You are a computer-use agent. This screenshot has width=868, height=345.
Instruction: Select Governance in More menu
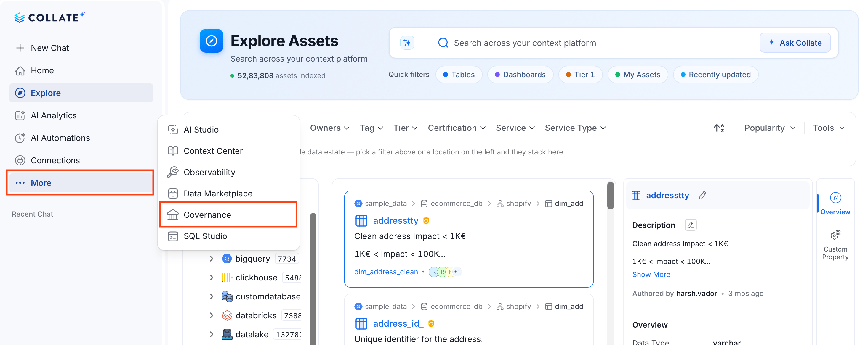[228, 215]
